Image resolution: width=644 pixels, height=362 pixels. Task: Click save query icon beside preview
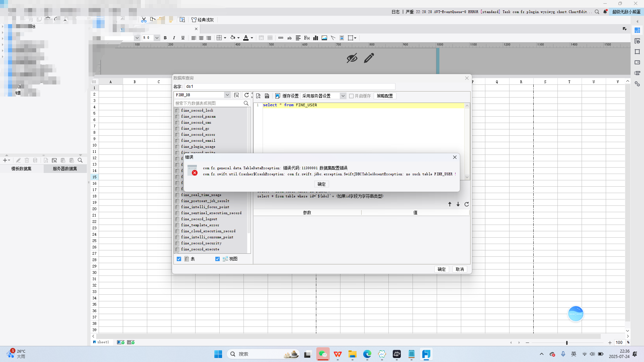(267, 96)
